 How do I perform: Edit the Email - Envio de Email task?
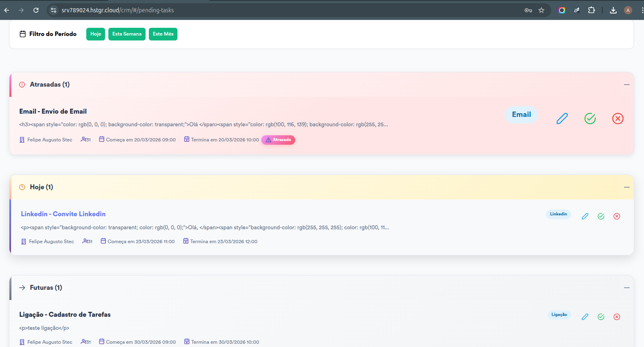(x=562, y=119)
